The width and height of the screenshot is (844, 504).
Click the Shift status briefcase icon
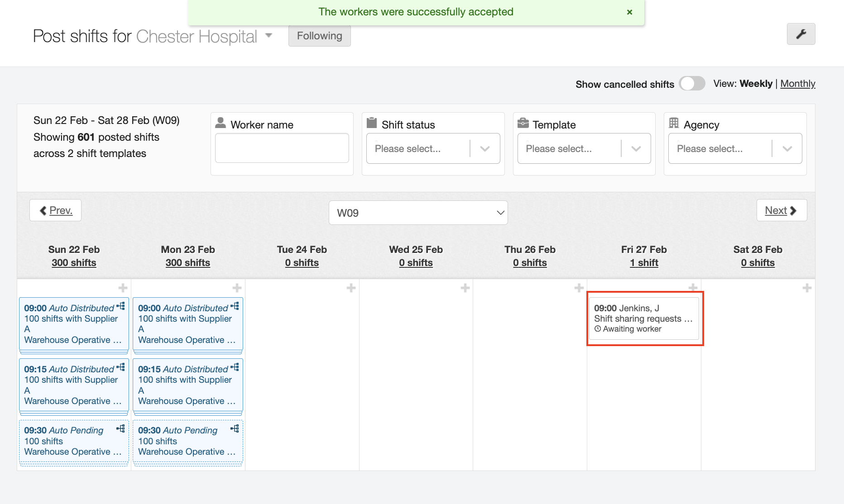pos(372,123)
